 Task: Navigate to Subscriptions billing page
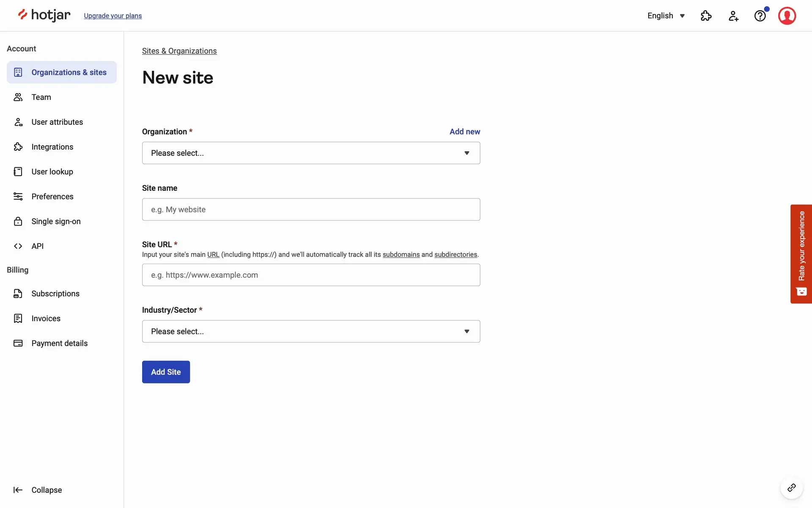(55, 293)
